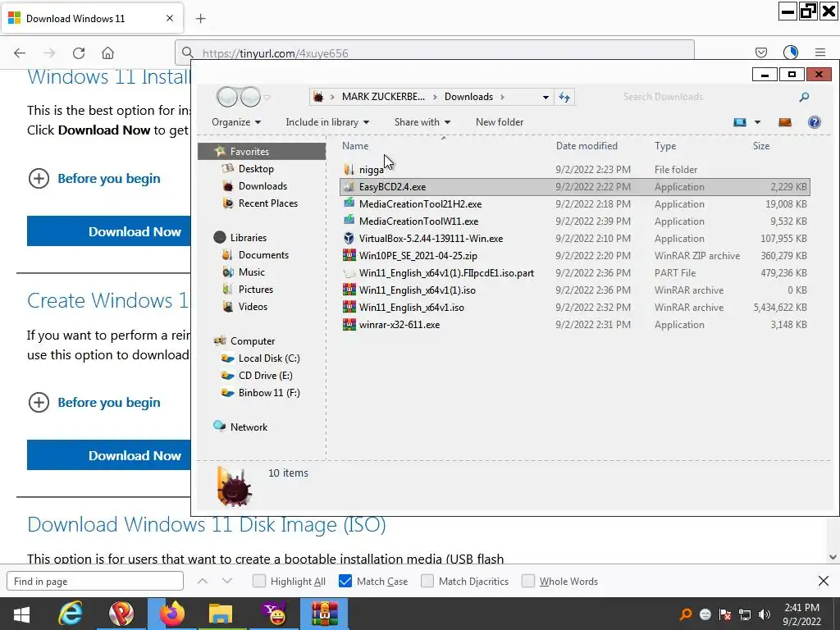Expand the first Before you begin section
This screenshot has height=630, width=840.
(x=94, y=178)
